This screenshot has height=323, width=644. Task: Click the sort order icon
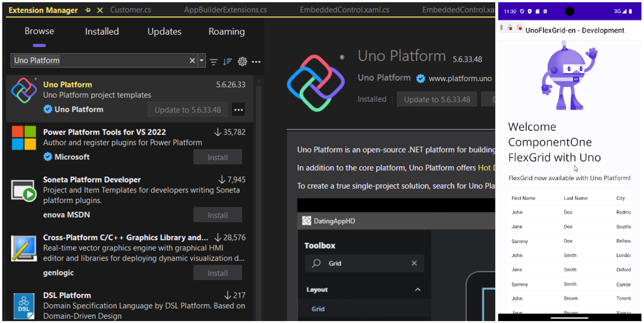pyautogui.click(x=227, y=62)
